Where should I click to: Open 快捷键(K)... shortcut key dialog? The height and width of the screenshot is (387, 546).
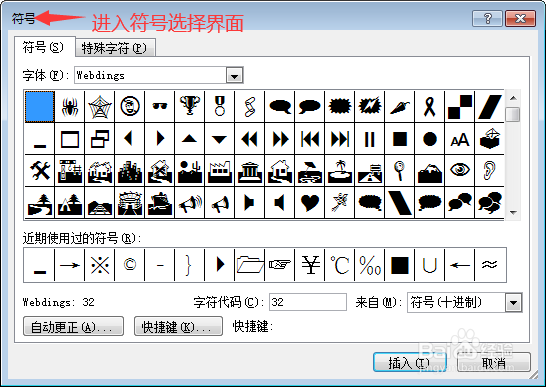178,326
